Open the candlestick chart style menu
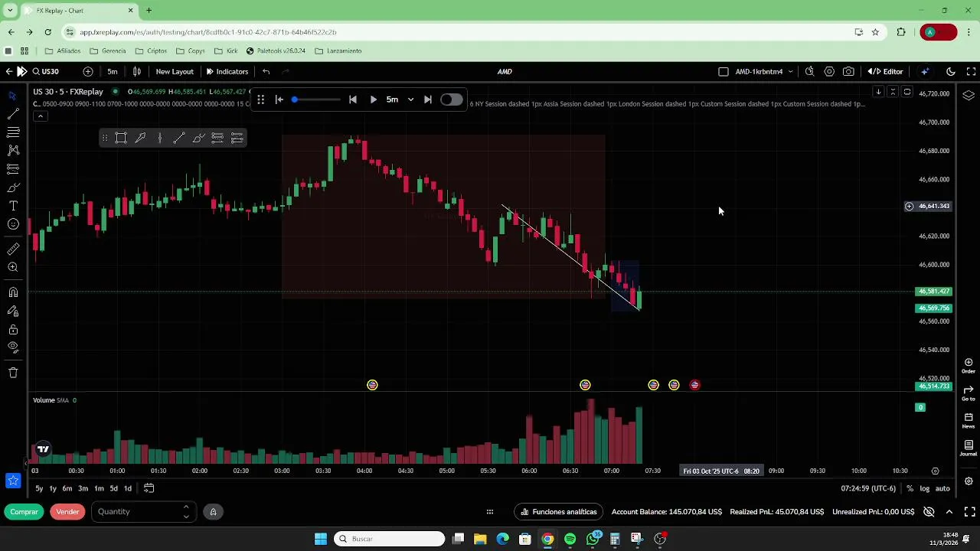Image resolution: width=980 pixels, height=551 pixels. [x=137, y=71]
